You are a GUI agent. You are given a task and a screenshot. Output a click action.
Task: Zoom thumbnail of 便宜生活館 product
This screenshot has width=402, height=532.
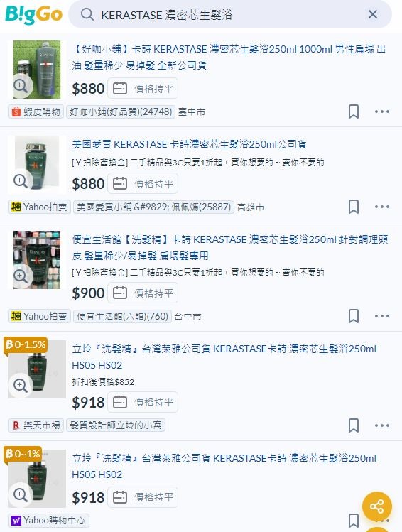click(x=21, y=276)
